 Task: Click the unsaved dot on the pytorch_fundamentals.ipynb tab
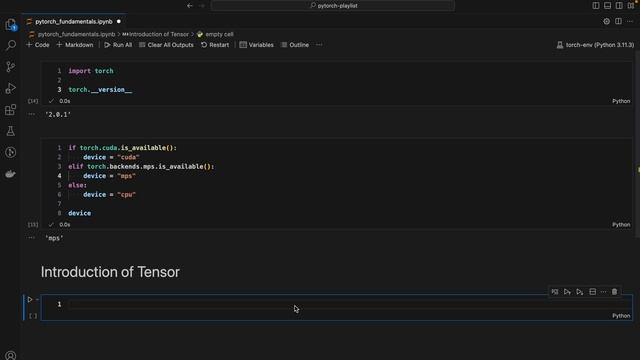pyautogui.click(x=119, y=22)
